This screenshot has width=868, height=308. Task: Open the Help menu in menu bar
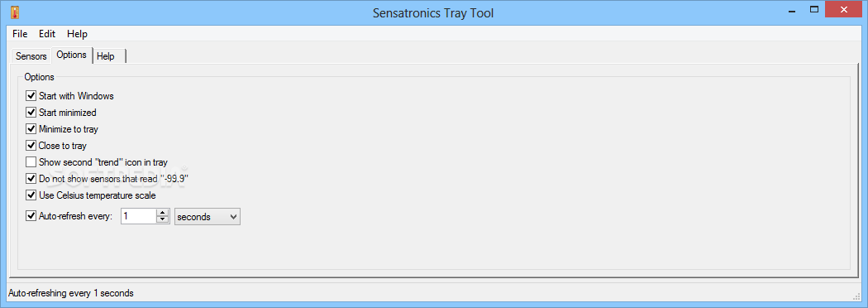[78, 34]
